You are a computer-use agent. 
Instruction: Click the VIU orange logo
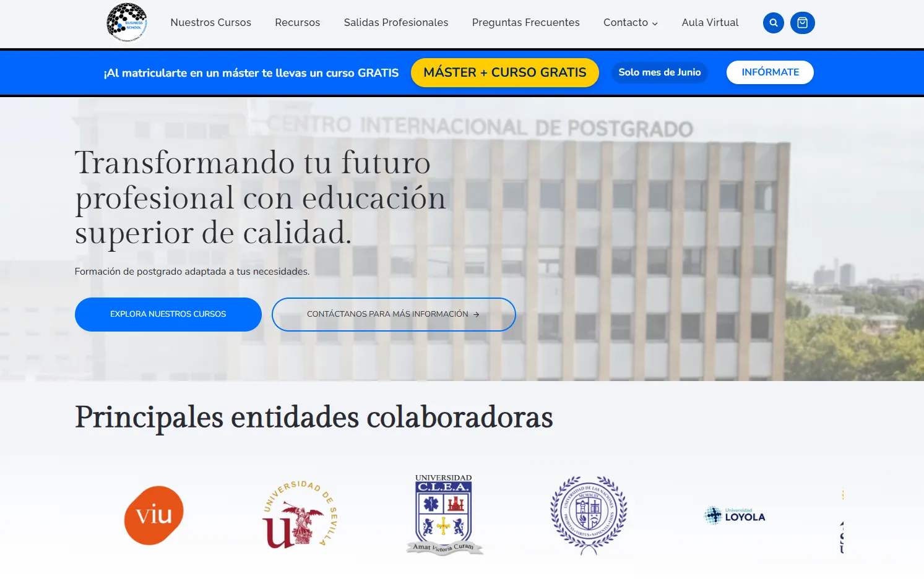[154, 515]
